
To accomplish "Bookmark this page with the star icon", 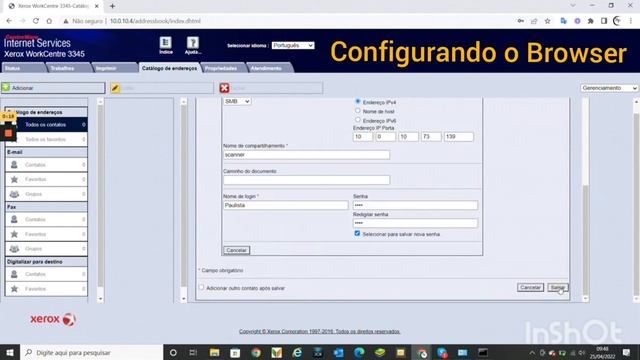I will point(547,21).
